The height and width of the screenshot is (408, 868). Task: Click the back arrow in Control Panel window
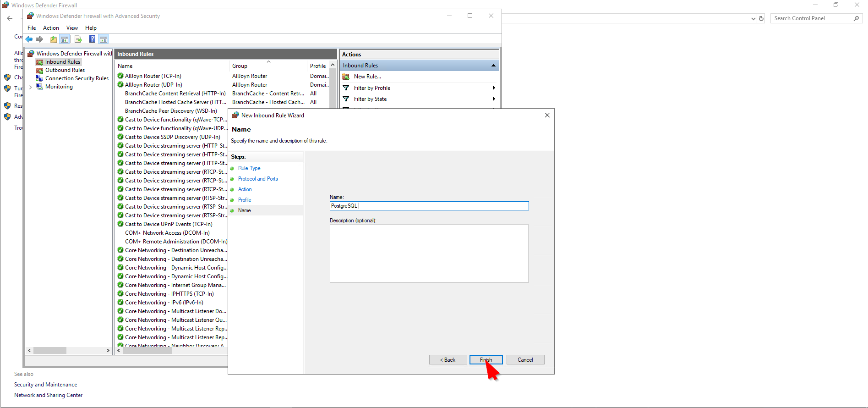tap(10, 18)
